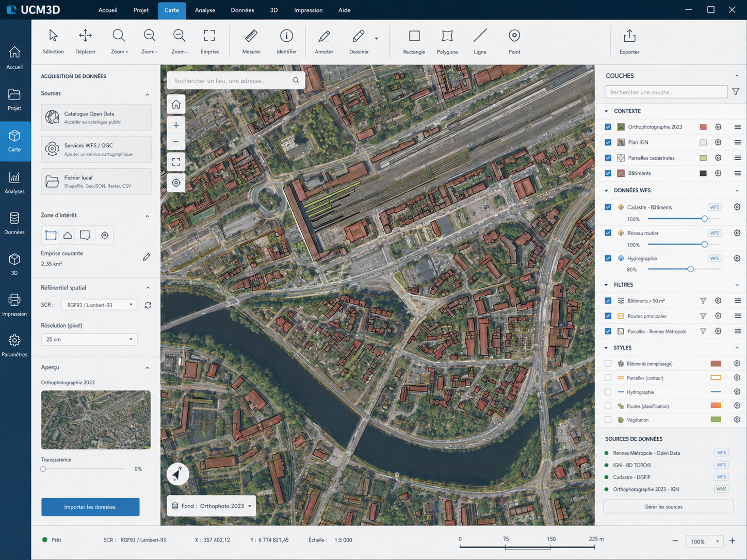Collapse the CONTEXTE layer group
Screen dimensions: 747x560
click(607, 111)
